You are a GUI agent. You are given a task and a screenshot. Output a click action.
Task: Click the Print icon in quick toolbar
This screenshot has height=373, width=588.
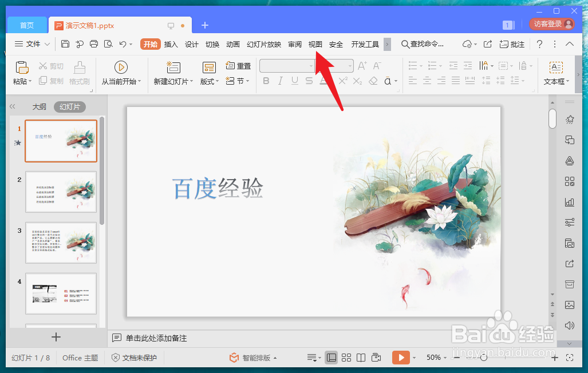coord(94,44)
